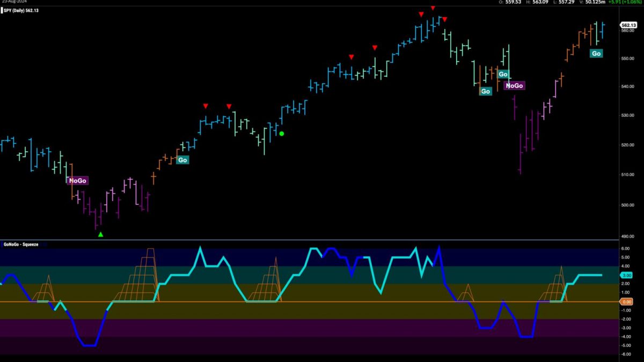Click the -4.00 oscillator axis label
Viewport: 644px width, 362px height.
pyautogui.click(x=626, y=336)
